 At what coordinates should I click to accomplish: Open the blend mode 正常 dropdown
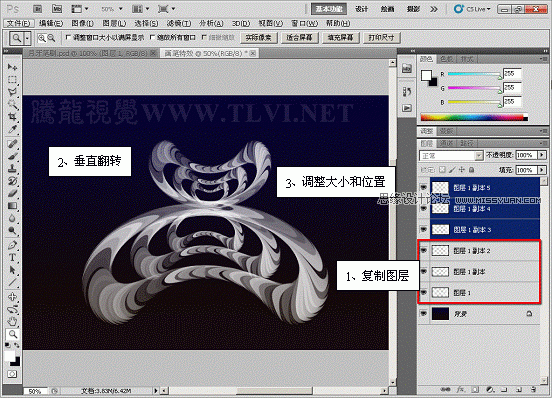coord(451,156)
